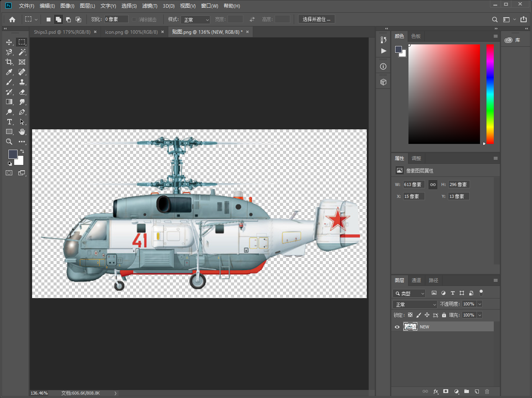Select the Horizontal Type tool
Viewport: 532px width, 398px height.
tap(9, 122)
